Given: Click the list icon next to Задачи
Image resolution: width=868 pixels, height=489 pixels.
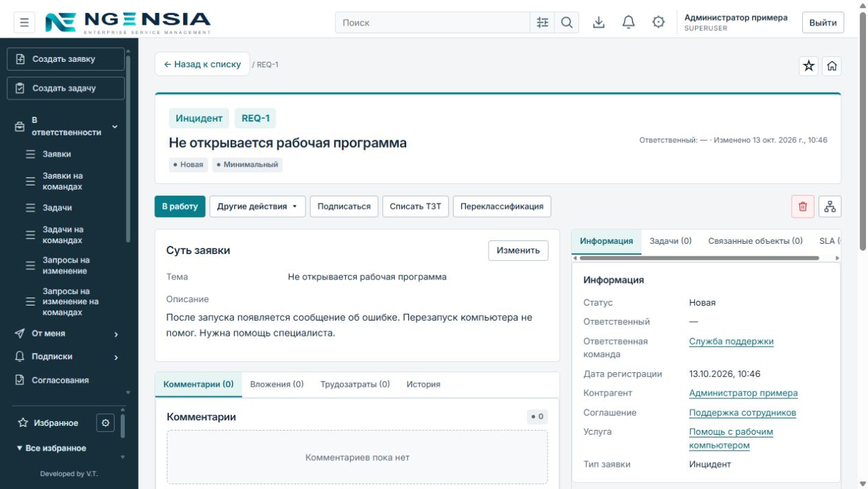Looking at the screenshot, I should click(30, 208).
